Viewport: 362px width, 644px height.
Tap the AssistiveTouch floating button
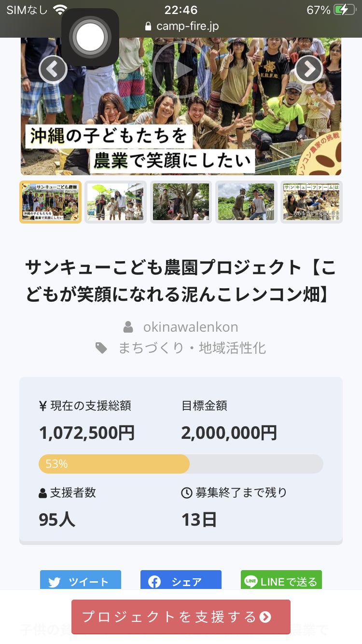90,38
